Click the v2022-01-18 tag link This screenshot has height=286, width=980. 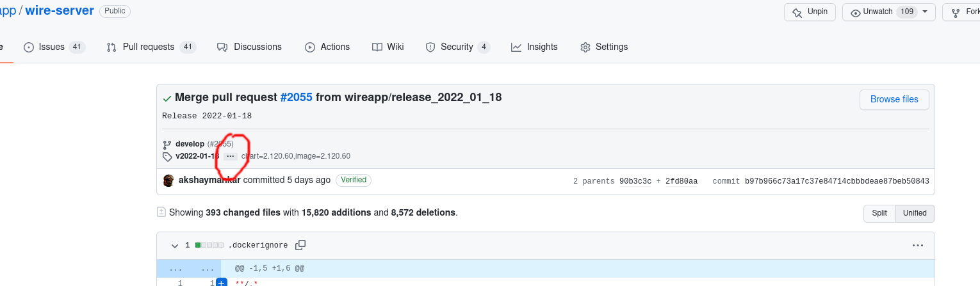(x=197, y=156)
